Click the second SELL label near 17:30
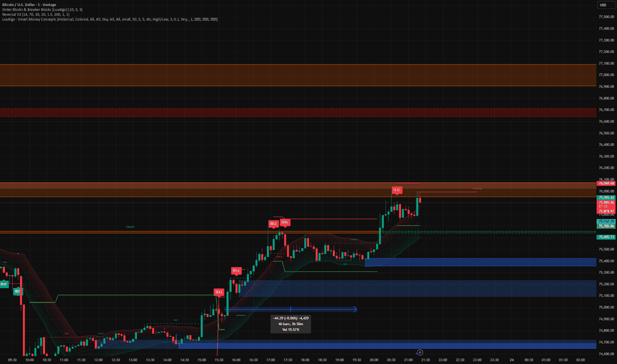 [285, 223]
